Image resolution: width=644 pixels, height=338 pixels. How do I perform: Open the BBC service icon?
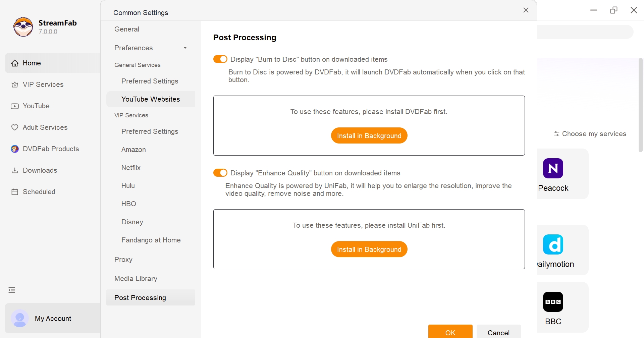pyautogui.click(x=553, y=302)
